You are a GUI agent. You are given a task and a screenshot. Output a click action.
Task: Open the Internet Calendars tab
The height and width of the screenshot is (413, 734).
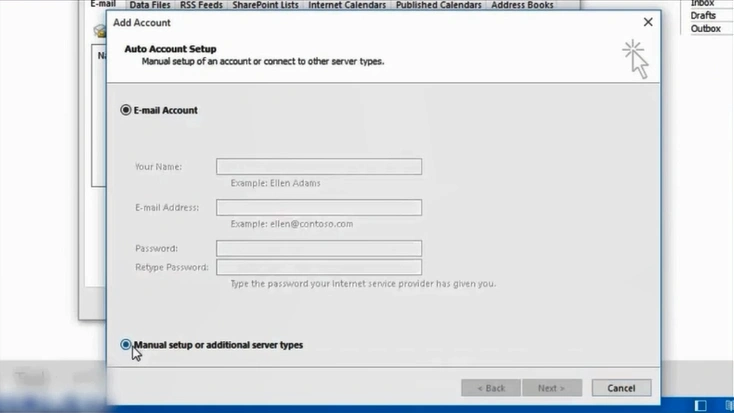347,5
